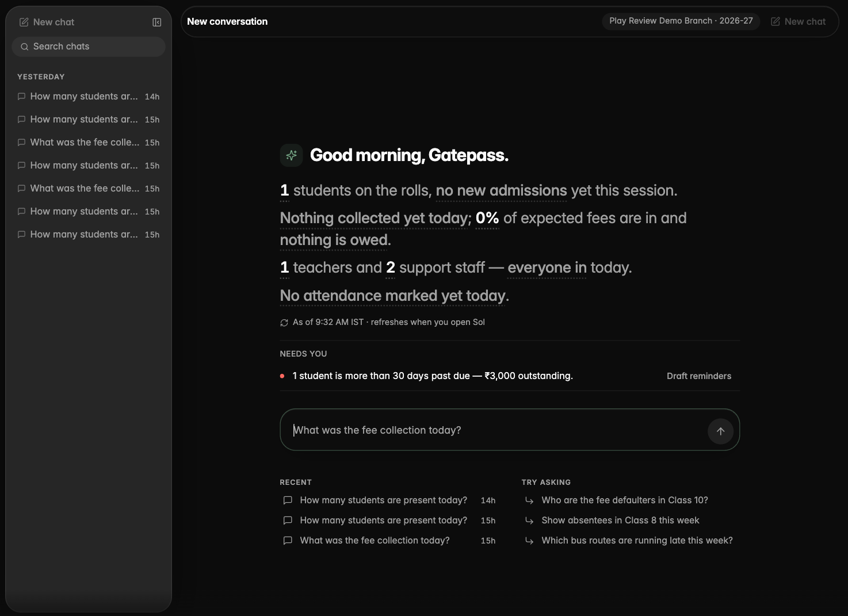
Task: Click the '1 student is more than 30 days past due' alert
Action: click(x=433, y=376)
